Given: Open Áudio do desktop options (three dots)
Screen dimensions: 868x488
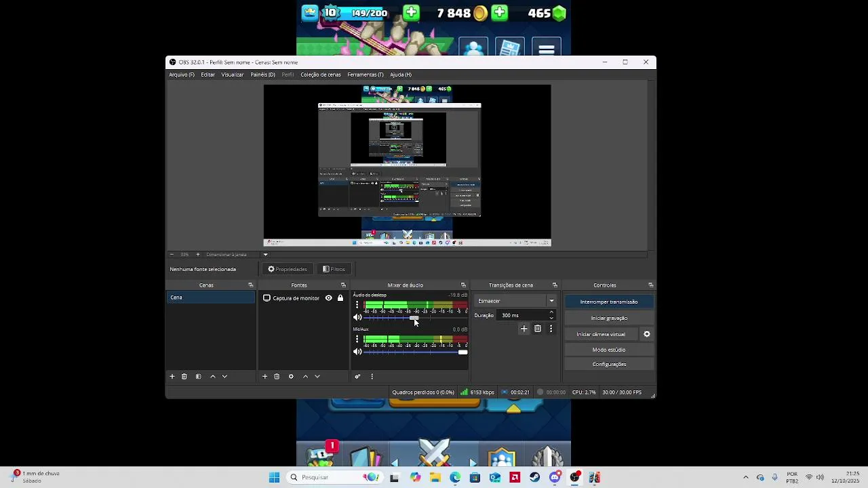Looking at the screenshot, I should [x=357, y=305].
